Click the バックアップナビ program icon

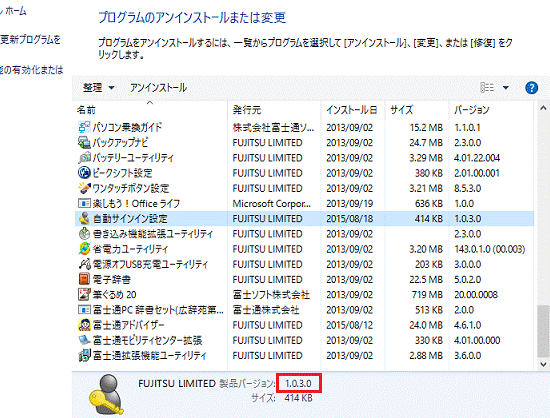click(x=84, y=142)
